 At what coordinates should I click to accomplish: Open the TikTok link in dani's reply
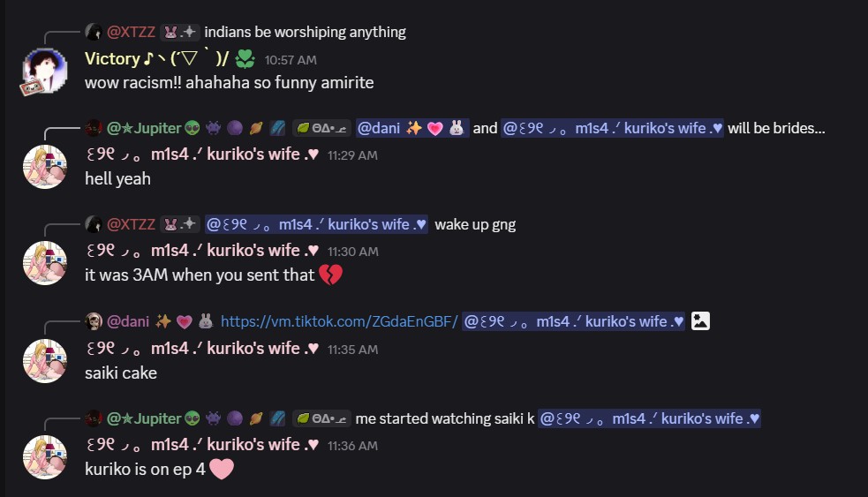(339, 321)
